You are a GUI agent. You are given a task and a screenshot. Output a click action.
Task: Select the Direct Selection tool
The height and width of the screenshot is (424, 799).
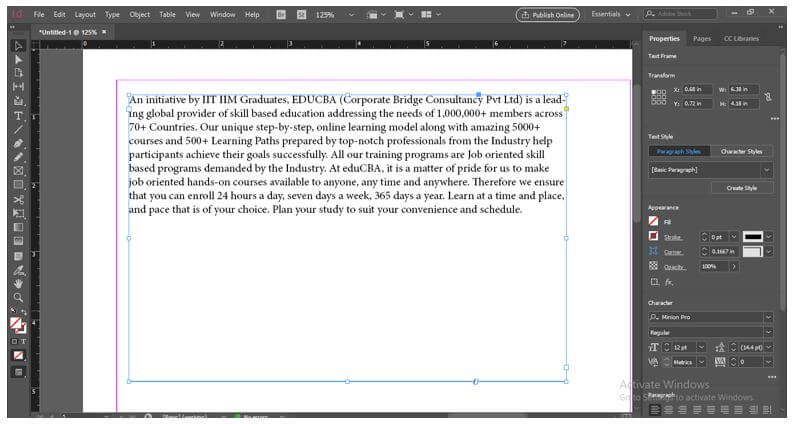click(18, 60)
